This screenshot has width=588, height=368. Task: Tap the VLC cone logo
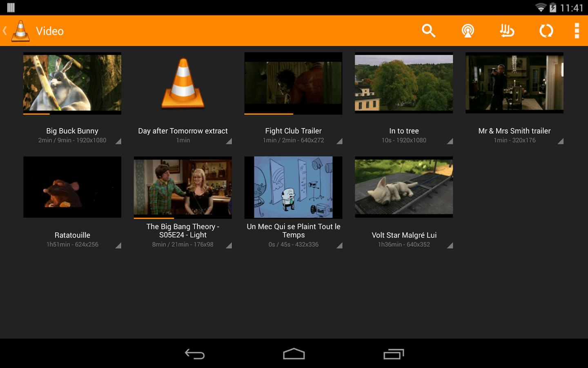tap(20, 31)
